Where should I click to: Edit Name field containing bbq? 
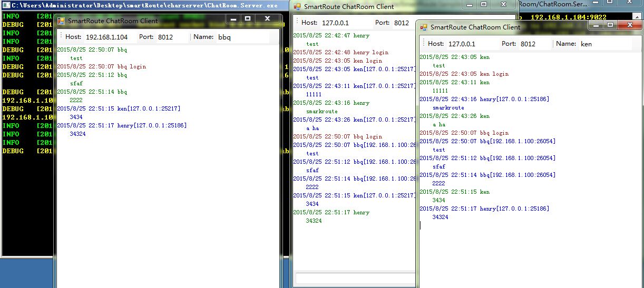242,37
